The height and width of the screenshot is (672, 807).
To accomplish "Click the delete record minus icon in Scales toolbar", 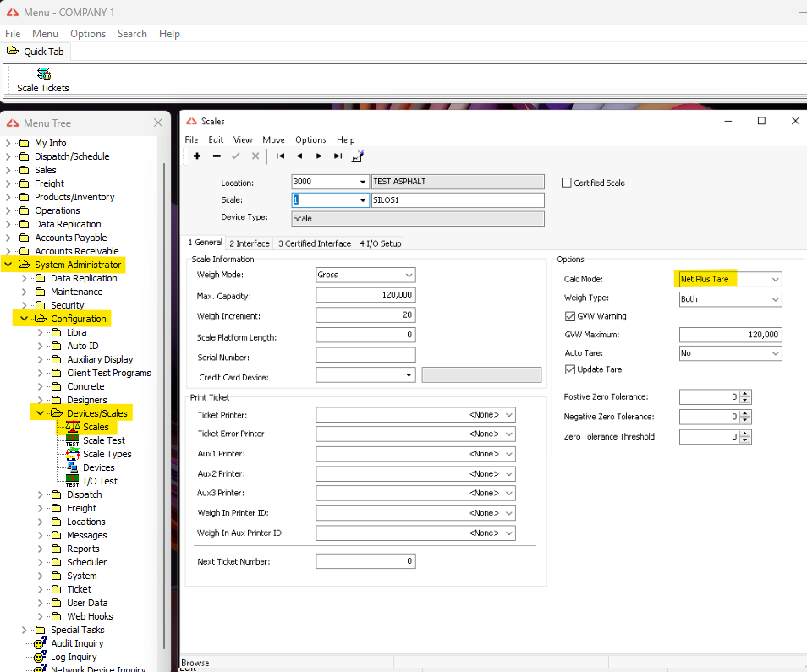I will pyautogui.click(x=217, y=156).
